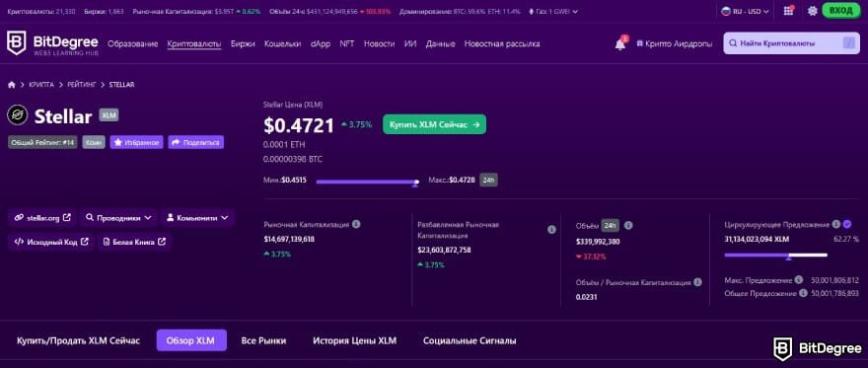This screenshot has width=868, height=368.
Task: Show info for Объём / Рыночная Капитализация
Action: tap(697, 282)
